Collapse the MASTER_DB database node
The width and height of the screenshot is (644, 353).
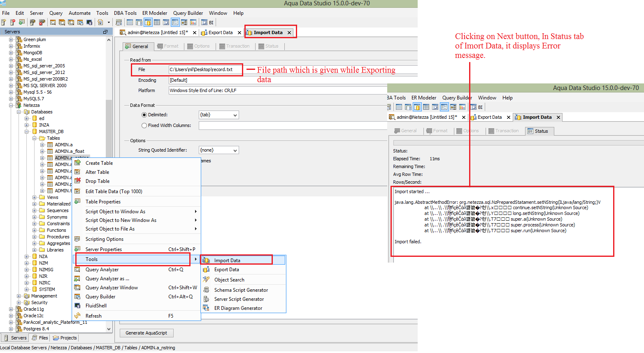[27, 132]
